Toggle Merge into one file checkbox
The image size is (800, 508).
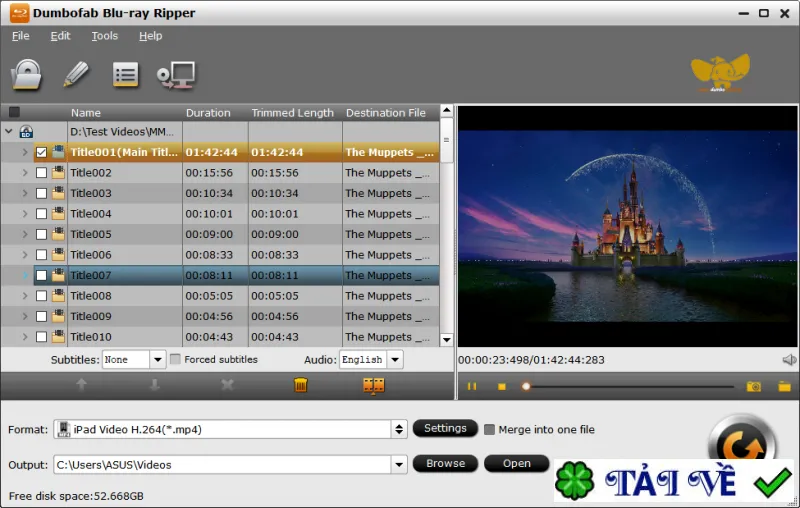[x=489, y=429]
